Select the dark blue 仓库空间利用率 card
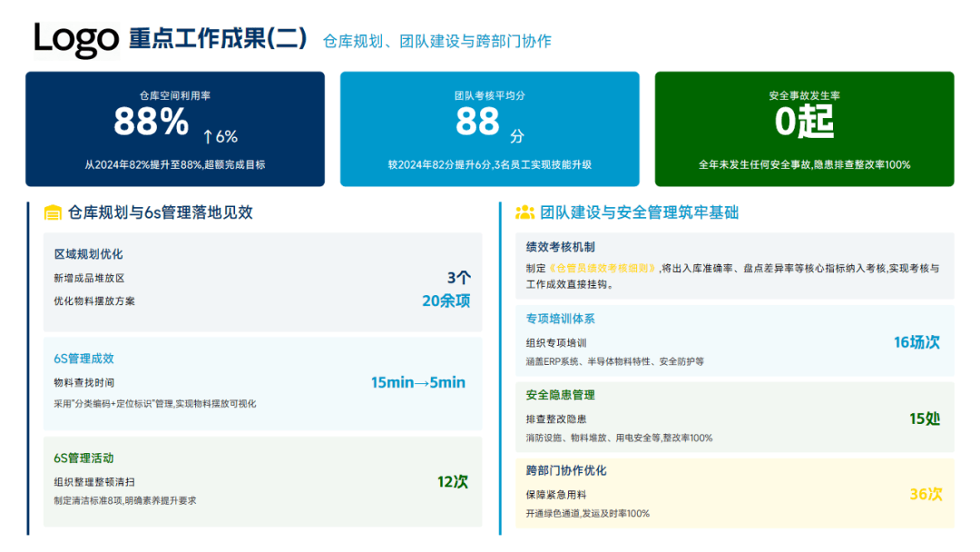The height and width of the screenshot is (552, 980). pos(175,129)
